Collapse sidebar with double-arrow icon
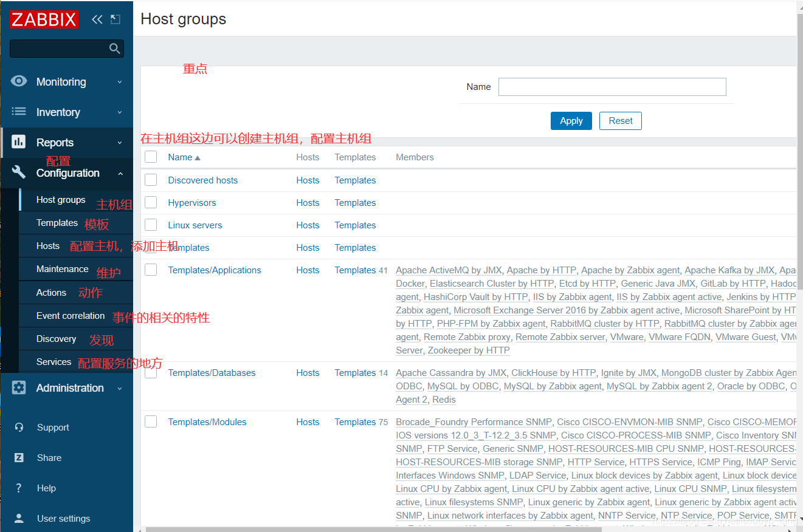The height and width of the screenshot is (532, 803). [x=97, y=19]
